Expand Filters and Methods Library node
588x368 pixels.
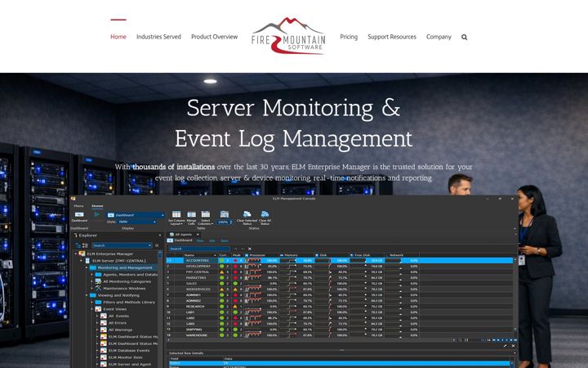(91, 302)
